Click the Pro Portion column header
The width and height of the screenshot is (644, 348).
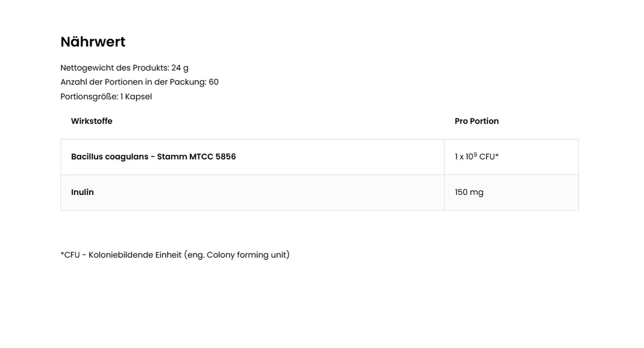pyautogui.click(x=477, y=121)
